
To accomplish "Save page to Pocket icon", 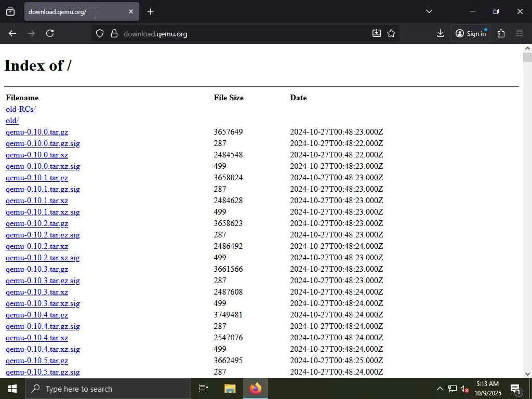I will coord(377,33).
